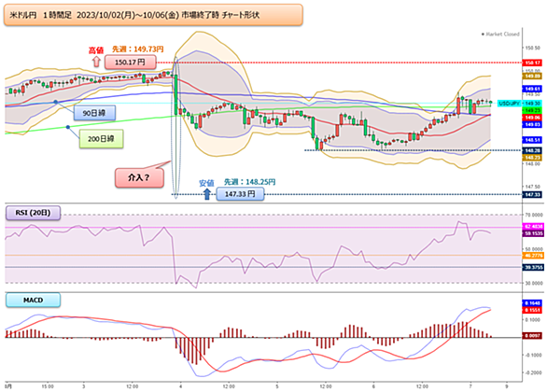Click the cyan USD/JPY symbol tag
The image size is (547, 392).
pyautogui.click(x=510, y=104)
